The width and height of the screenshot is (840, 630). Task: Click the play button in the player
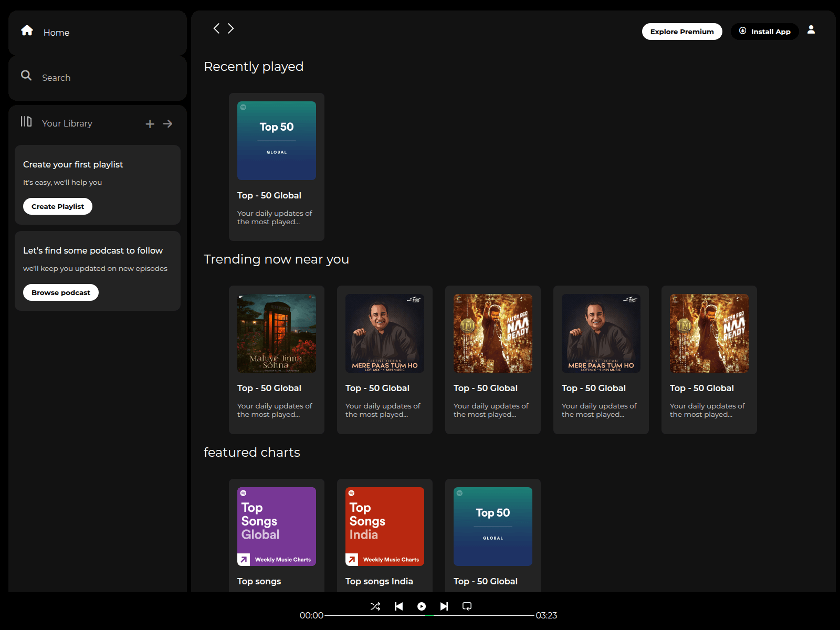pos(422,606)
